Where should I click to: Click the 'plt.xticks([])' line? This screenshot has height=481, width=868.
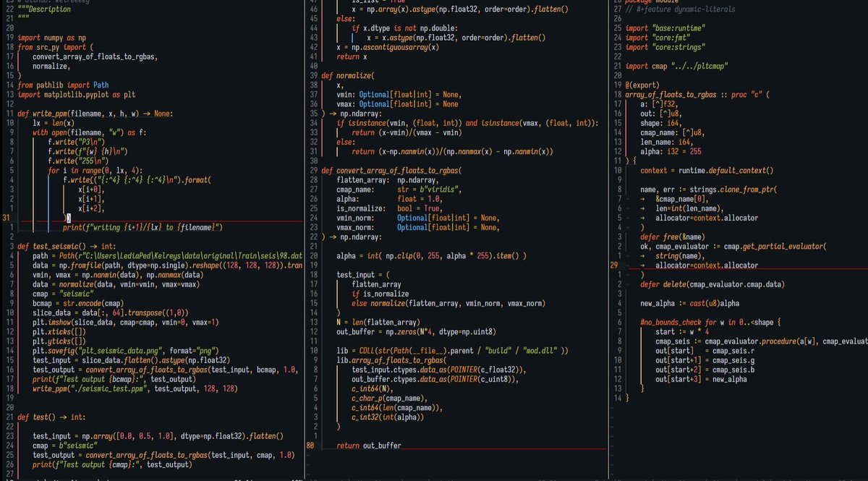(59, 331)
